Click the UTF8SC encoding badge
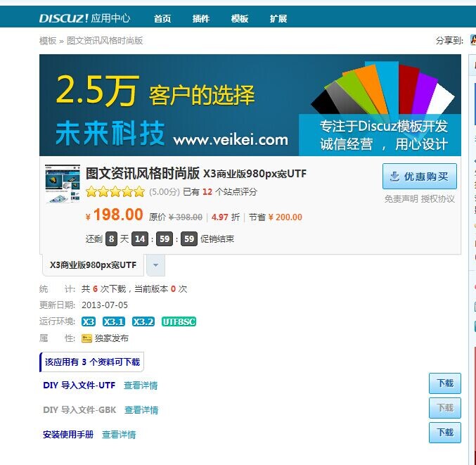476x465 pixels. point(179,321)
